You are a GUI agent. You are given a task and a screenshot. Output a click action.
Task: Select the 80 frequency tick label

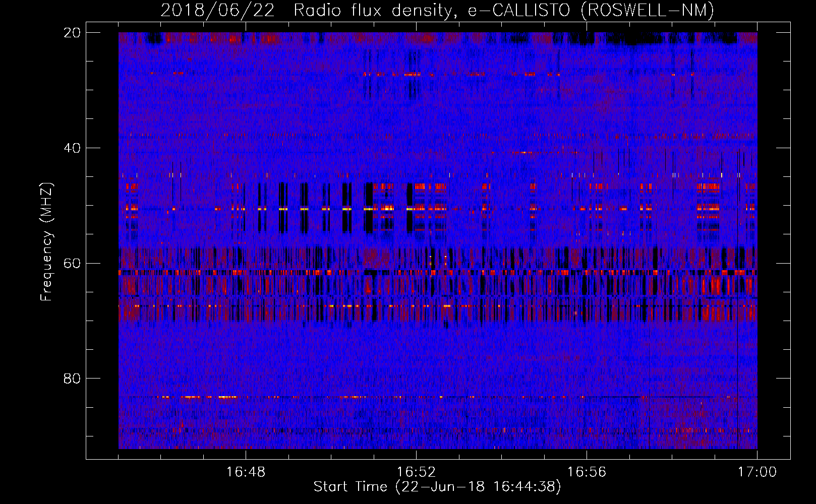coord(72,379)
